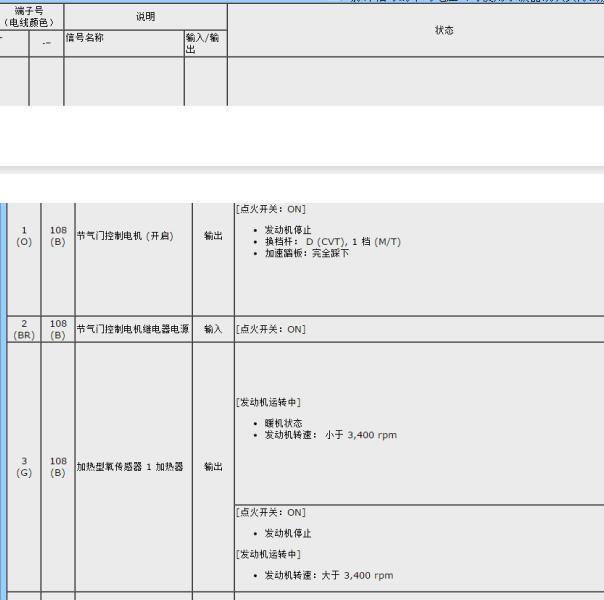
Task: Select terminal cell '2 (BR)'
Action: (24, 330)
